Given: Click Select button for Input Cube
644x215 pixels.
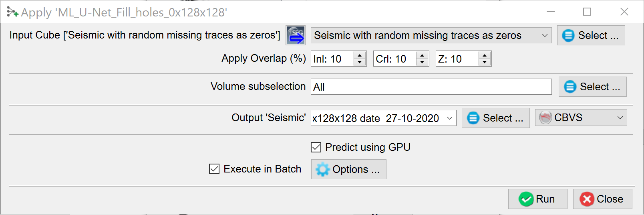Looking at the screenshot, I should point(591,35).
